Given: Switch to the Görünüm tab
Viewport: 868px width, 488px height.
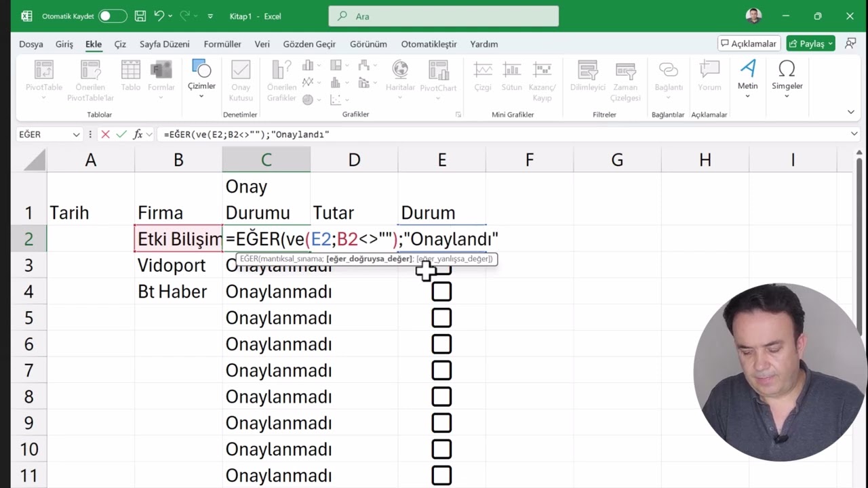Looking at the screenshot, I should pyautogui.click(x=368, y=44).
